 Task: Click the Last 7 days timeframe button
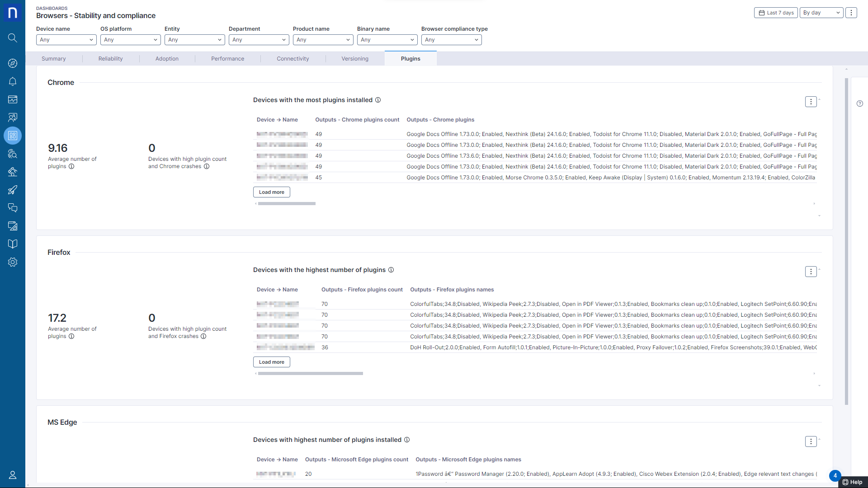pyautogui.click(x=776, y=13)
